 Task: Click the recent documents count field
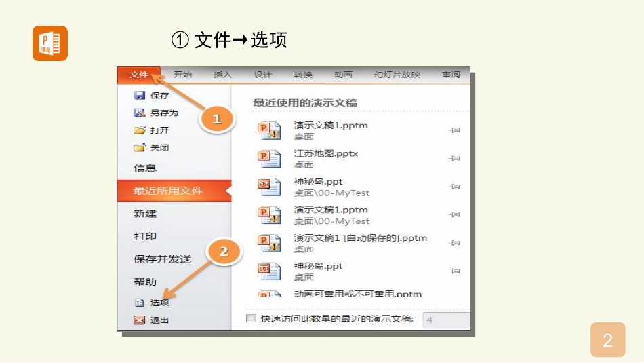coord(446,320)
